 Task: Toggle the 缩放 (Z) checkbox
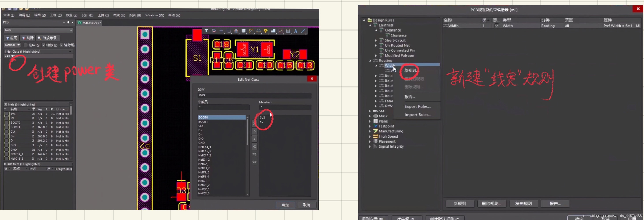pos(43,45)
